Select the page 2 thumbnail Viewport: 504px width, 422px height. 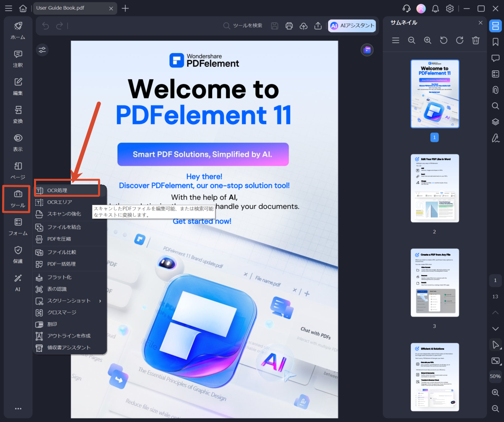[x=435, y=188]
